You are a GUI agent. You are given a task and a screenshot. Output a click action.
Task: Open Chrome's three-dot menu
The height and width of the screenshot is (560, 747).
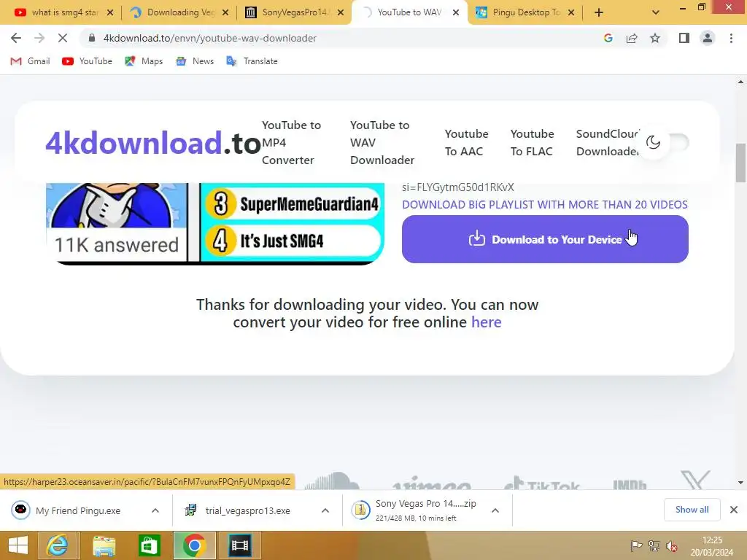731,38
